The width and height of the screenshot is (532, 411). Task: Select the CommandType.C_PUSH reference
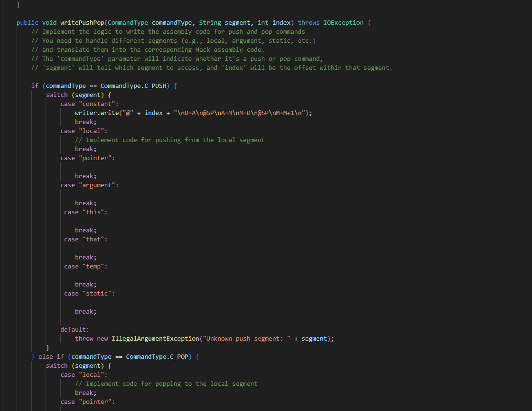click(x=135, y=86)
